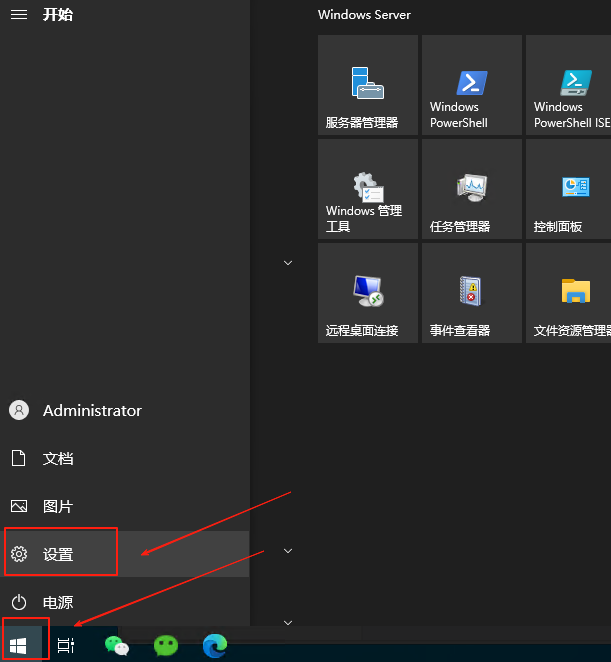Viewport: 611px width, 662px height.
Task: Open 设置 from the Start menu
Action: (125, 554)
